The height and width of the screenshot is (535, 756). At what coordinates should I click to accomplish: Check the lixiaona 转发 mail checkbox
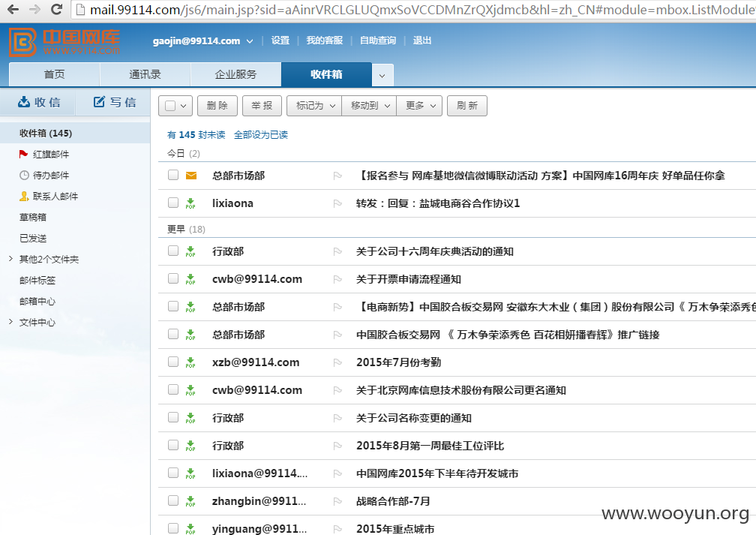coord(173,203)
